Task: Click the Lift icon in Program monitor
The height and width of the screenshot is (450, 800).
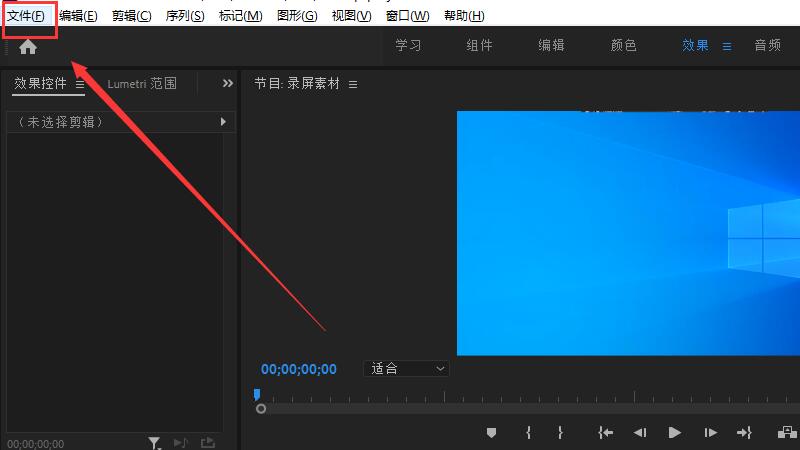Action: pos(787,433)
